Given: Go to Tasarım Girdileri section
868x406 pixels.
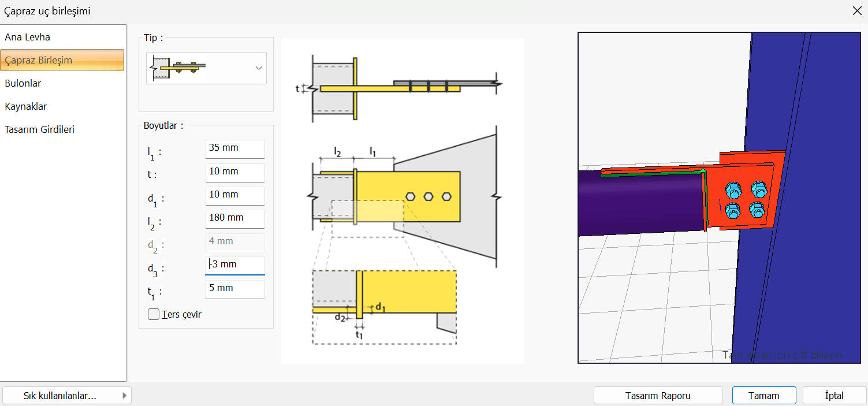Looking at the screenshot, I should click(x=39, y=129).
